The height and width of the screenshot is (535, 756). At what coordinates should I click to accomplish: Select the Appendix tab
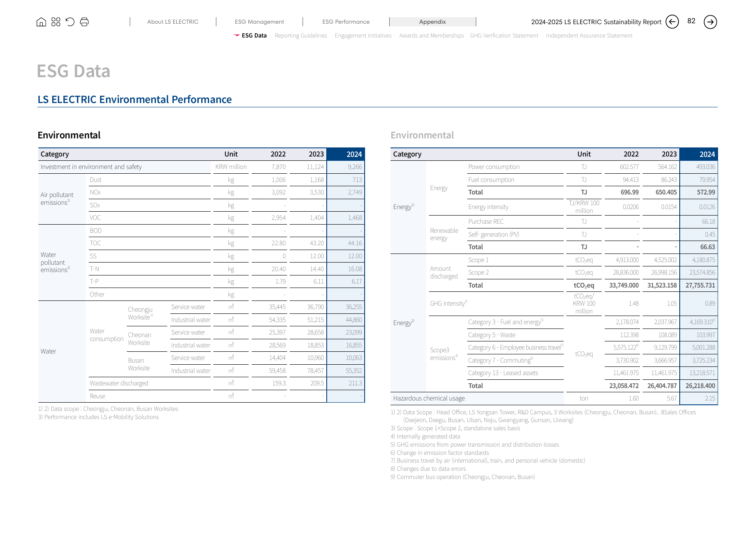pyautogui.click(x=433, y=22)
